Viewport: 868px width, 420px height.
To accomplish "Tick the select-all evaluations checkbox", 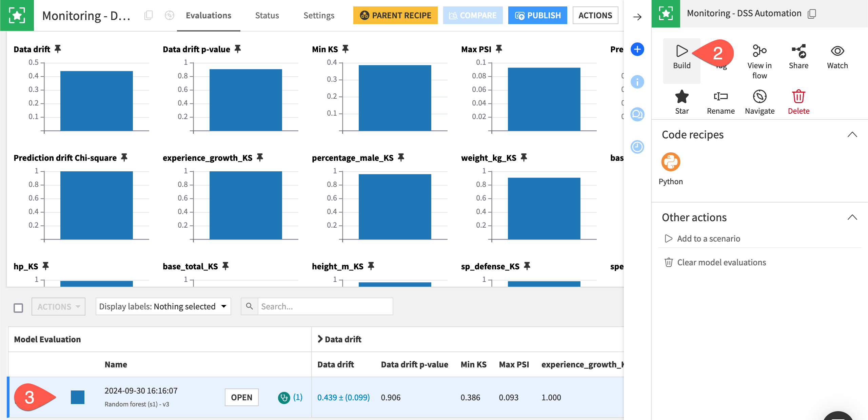I will pyautogui.click(x=18, y=308).
